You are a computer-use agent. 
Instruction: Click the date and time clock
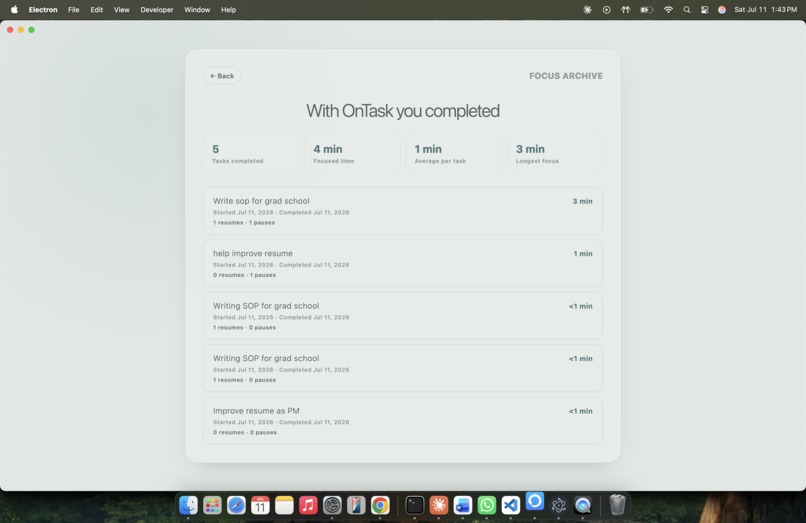(x=765, y=9)
